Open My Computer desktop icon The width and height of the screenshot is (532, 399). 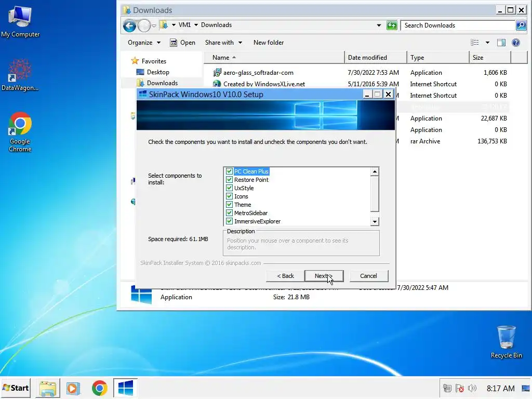(x=20, y=22)
